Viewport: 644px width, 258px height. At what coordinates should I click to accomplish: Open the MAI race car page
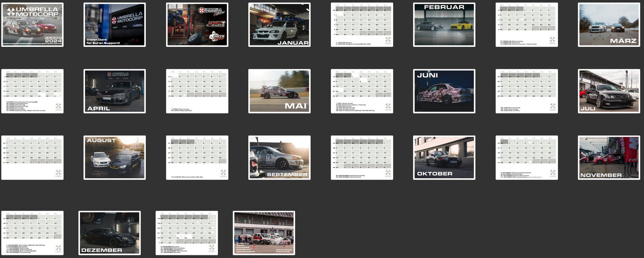(279, 91)
